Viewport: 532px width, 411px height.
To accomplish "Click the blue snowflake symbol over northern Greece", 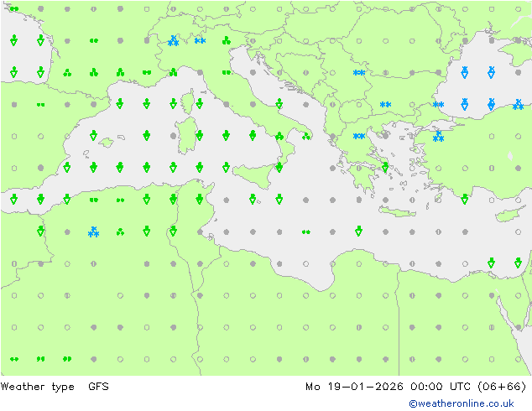I will point(359,137).
